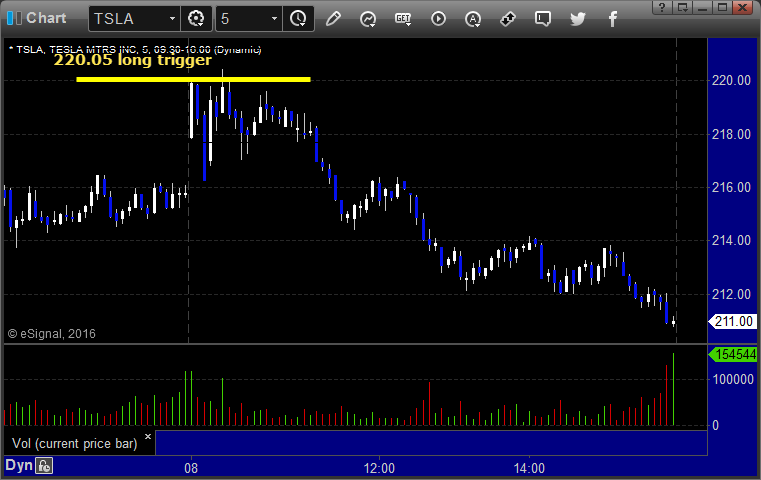Close the Vol current price bar label
The width and height of the screenshot is (761, 480).
click(148, 436)
